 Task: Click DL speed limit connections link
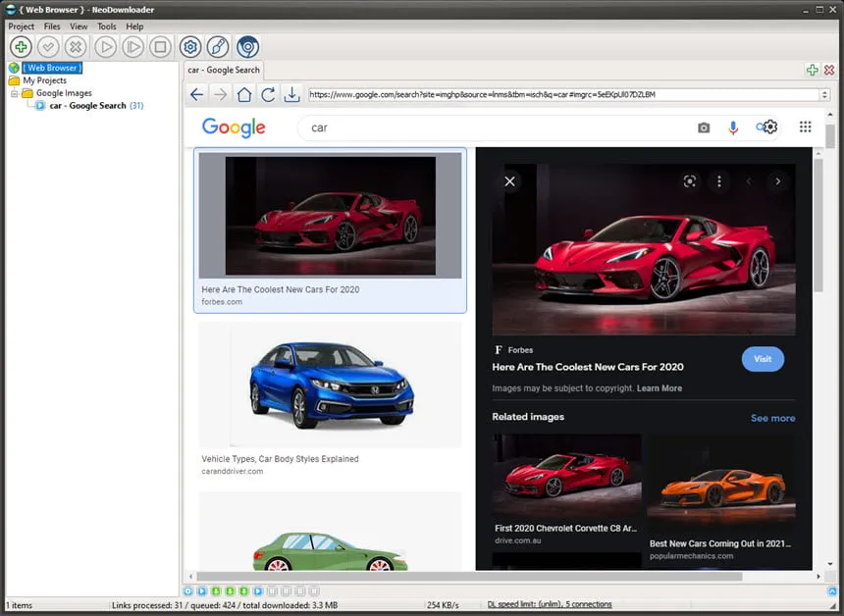tap(550, 604)
